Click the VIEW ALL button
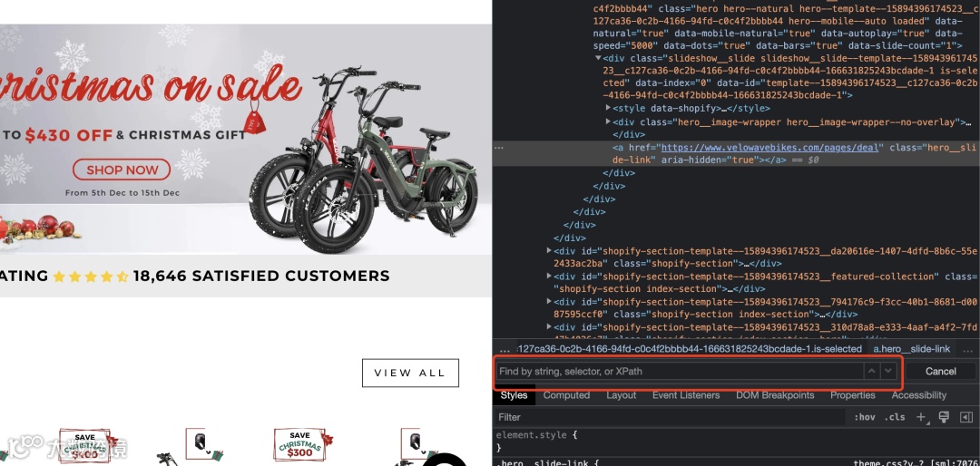The height and width of the screenshot is (466, 980). point(410,373)
